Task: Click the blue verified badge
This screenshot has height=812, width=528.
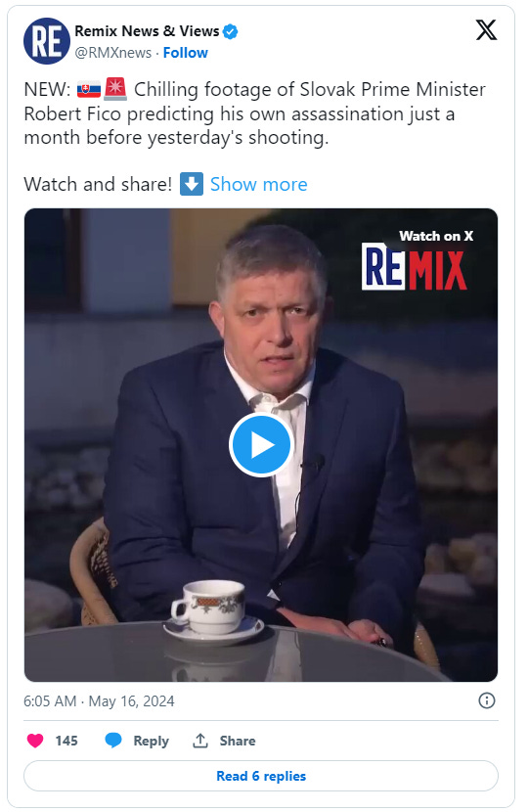Action: pos(230,31)
